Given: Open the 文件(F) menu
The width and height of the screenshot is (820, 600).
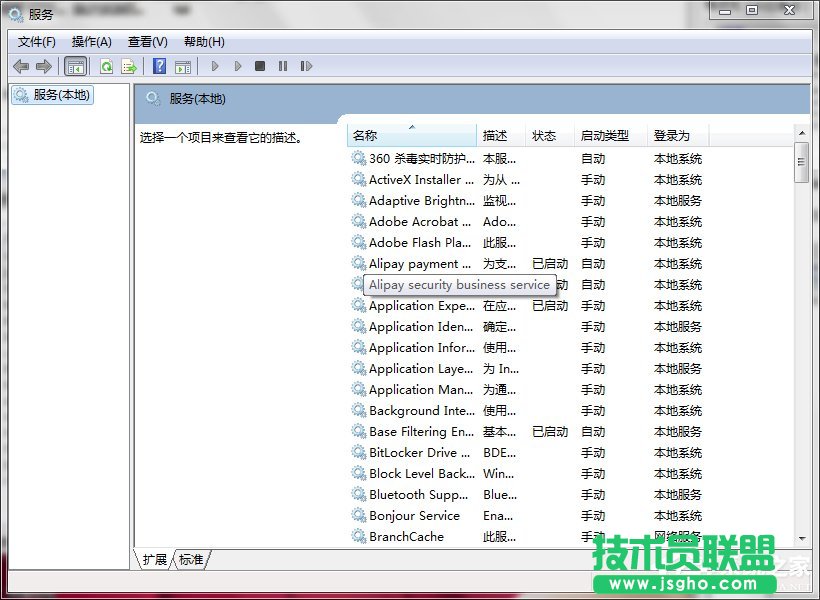Looking at the screenshot, I should [36, 41].
